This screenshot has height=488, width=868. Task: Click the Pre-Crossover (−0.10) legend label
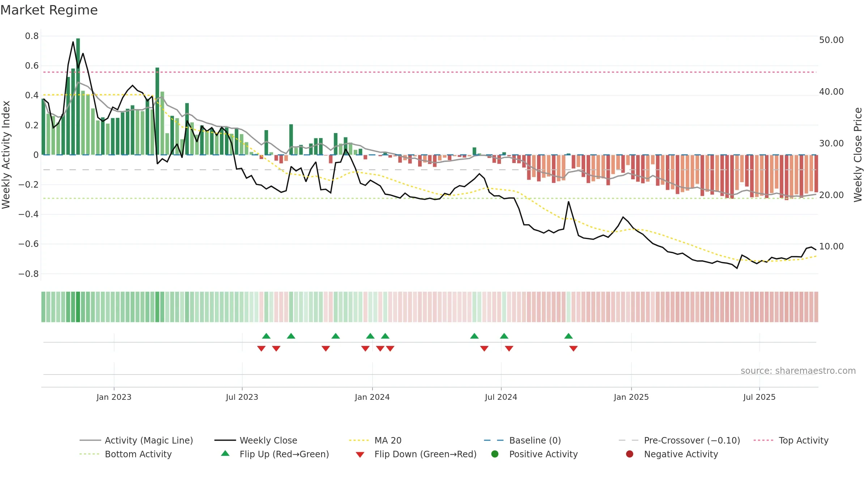(692, 440)
